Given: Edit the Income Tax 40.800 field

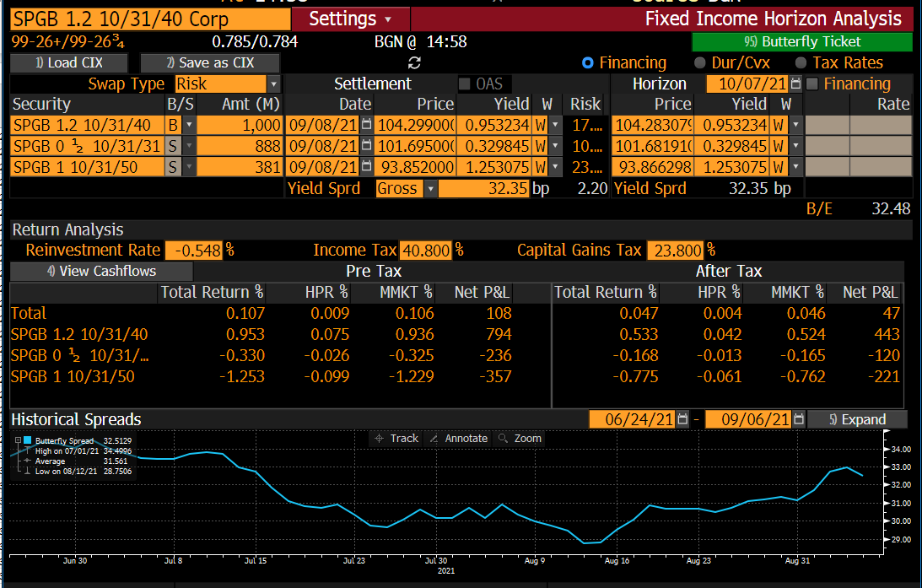Looking at the screenshot, I should 426,251.
